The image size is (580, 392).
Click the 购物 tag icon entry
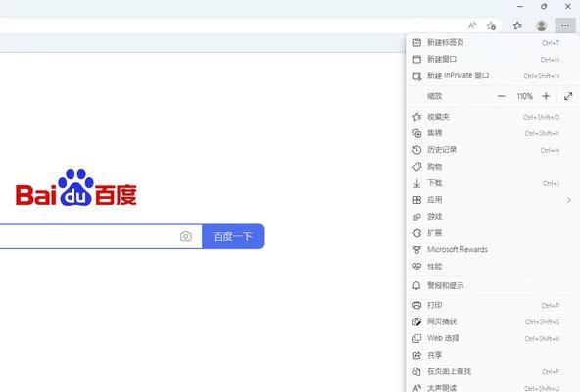[493, 167]
